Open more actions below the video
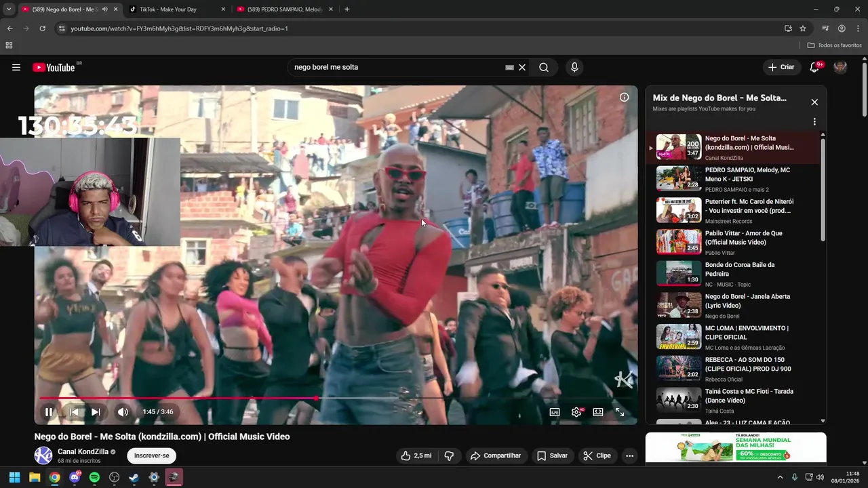868x488 pixels. [629, 455]
